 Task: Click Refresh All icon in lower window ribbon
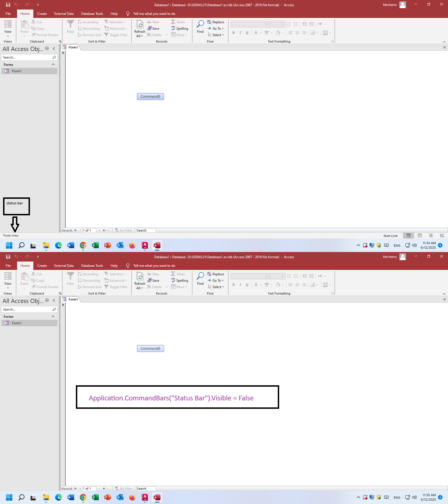coord(140,277)
